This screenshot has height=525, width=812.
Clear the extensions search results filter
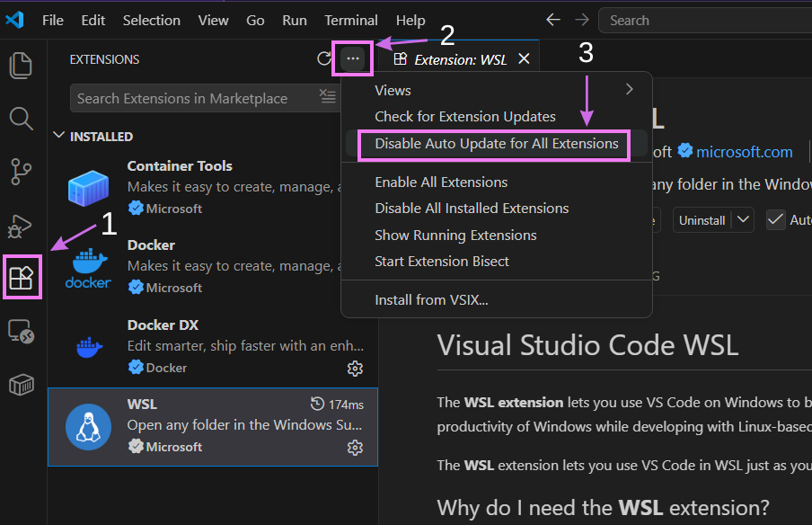[327, 96]
